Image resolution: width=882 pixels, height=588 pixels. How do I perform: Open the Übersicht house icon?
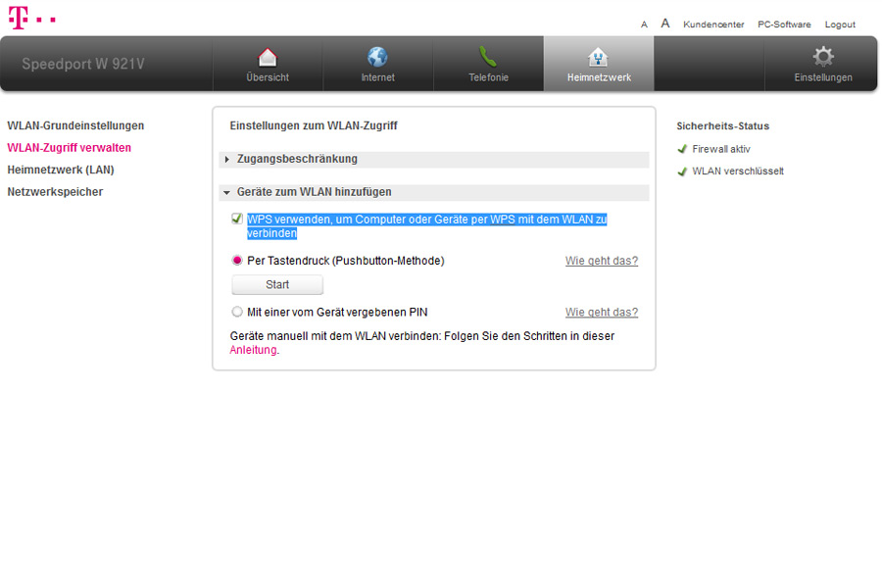268,57
